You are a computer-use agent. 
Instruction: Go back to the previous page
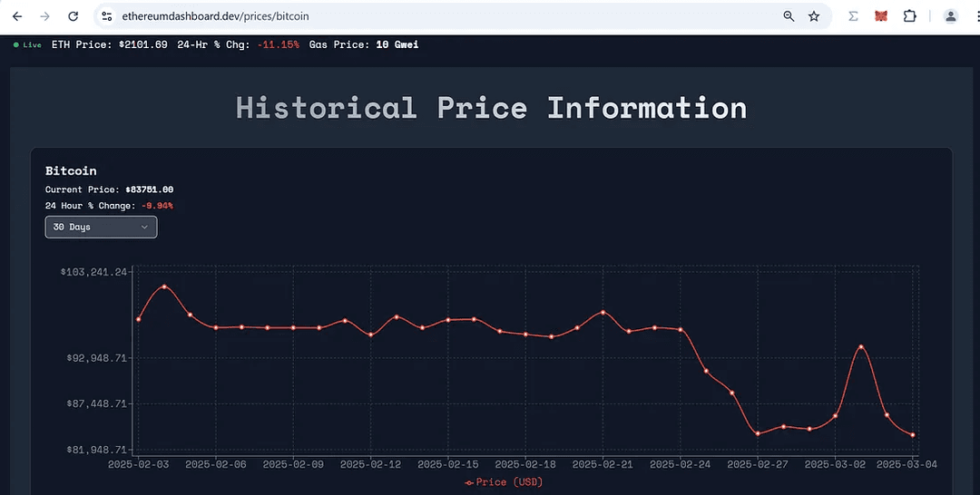click(17, 16)
